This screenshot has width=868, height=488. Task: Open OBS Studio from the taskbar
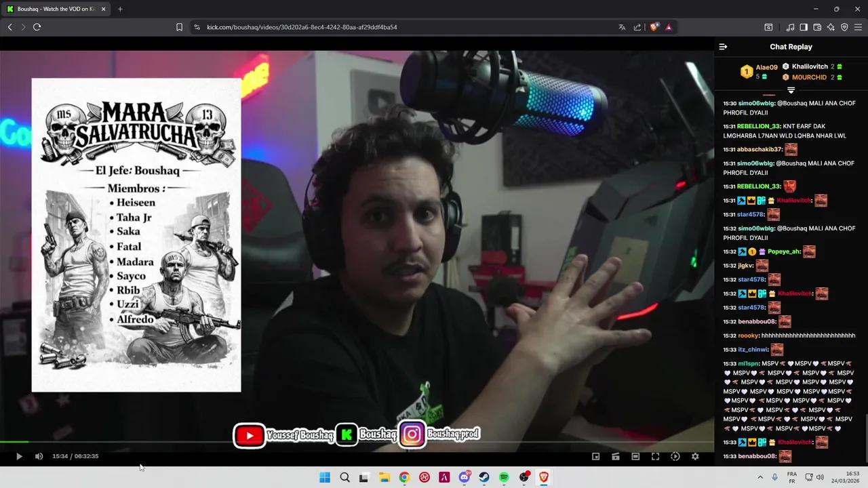(524, 477)
